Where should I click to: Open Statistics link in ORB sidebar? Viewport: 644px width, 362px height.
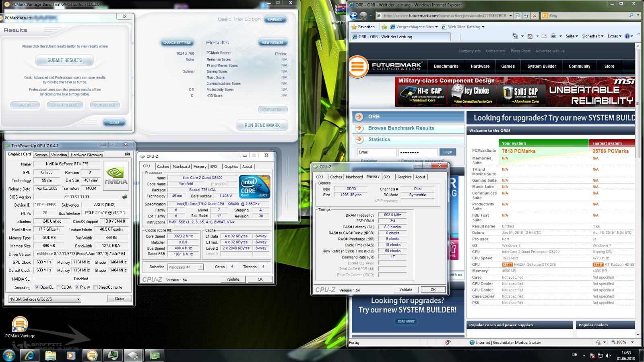[x=379, y=139]
